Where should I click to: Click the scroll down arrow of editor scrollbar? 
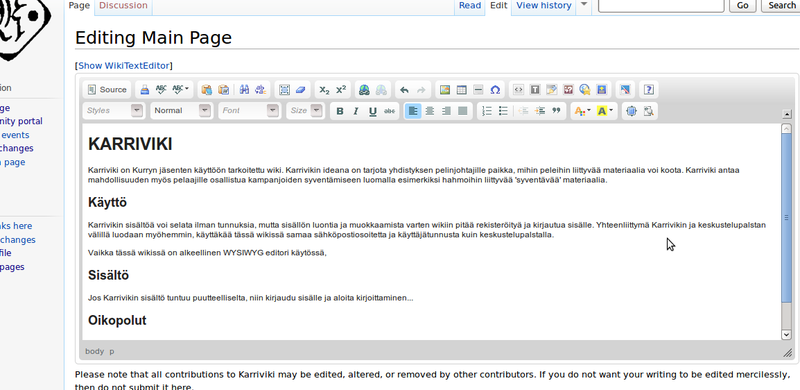(786, 335)
